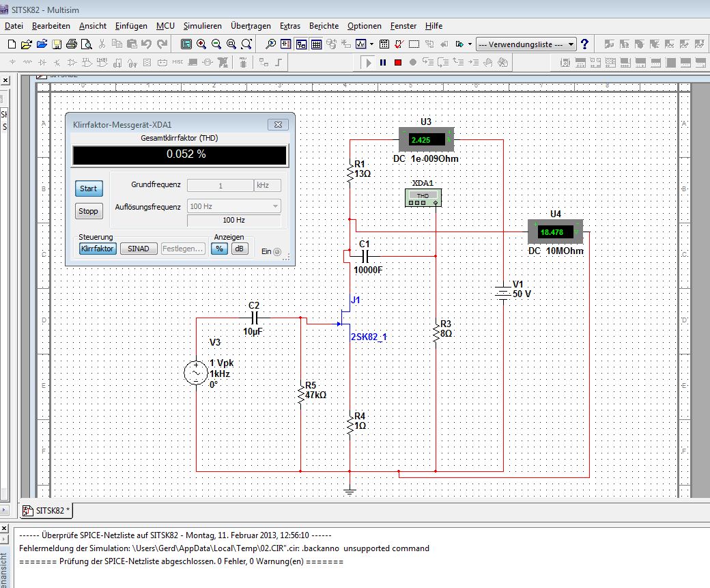The image size is (710, 588).
Task: Display distortion in dB
Action: [x=239, y=249]
